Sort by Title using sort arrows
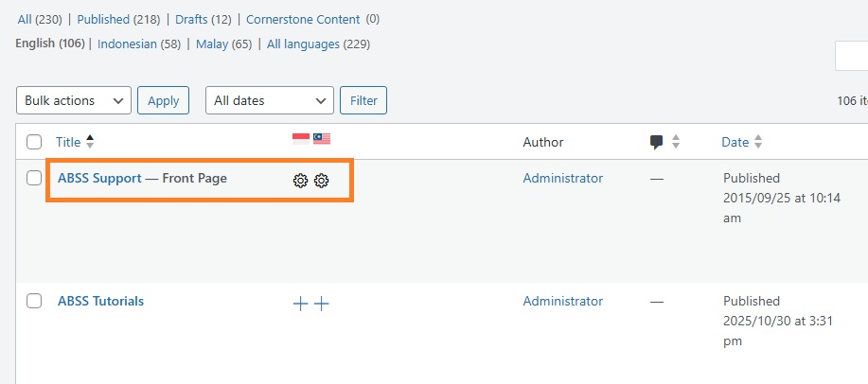Viewport: 868px width, 384px height. point(90,142)
